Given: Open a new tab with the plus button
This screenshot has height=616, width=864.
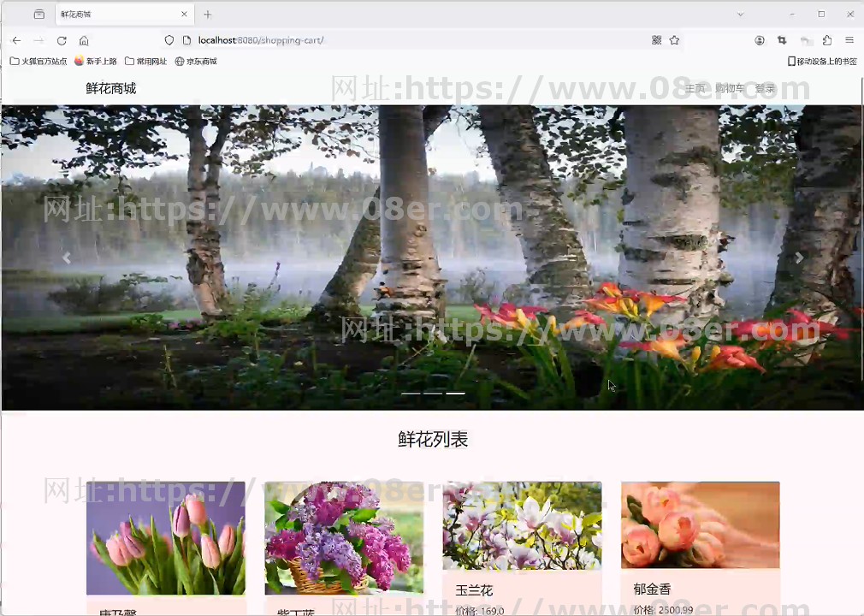Looking at the screenshot, I should [x=208, y=15].
